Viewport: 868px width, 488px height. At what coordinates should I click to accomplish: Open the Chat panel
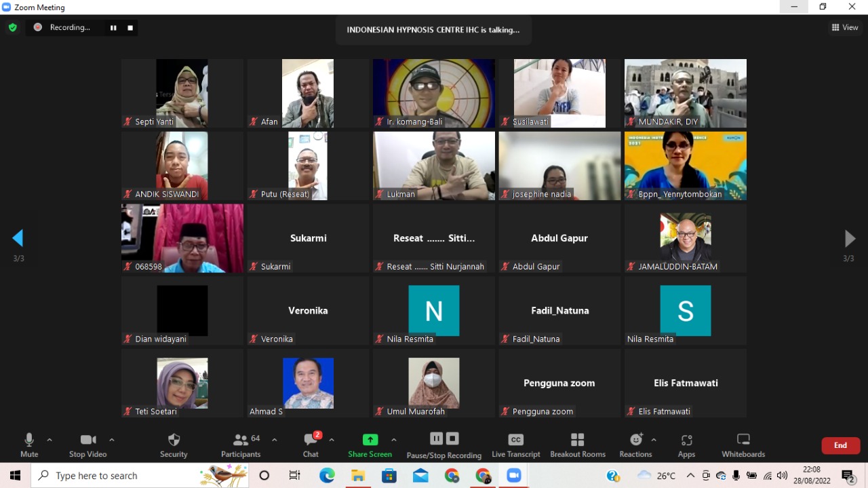(x=311, y=445)
